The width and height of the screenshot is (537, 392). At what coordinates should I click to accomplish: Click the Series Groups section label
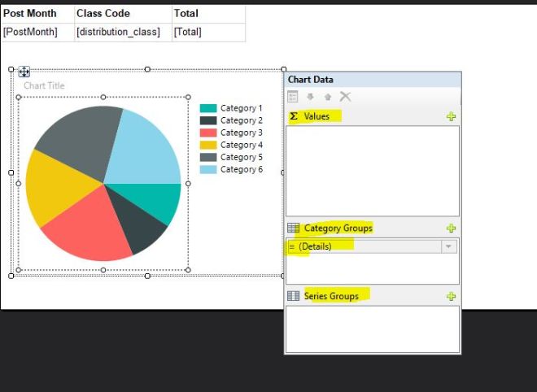(331, 296)
